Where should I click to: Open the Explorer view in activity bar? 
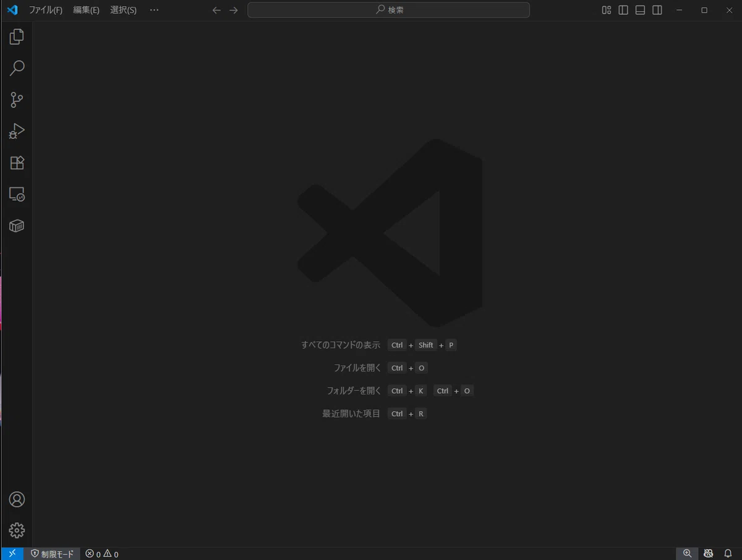pos(17,36)
